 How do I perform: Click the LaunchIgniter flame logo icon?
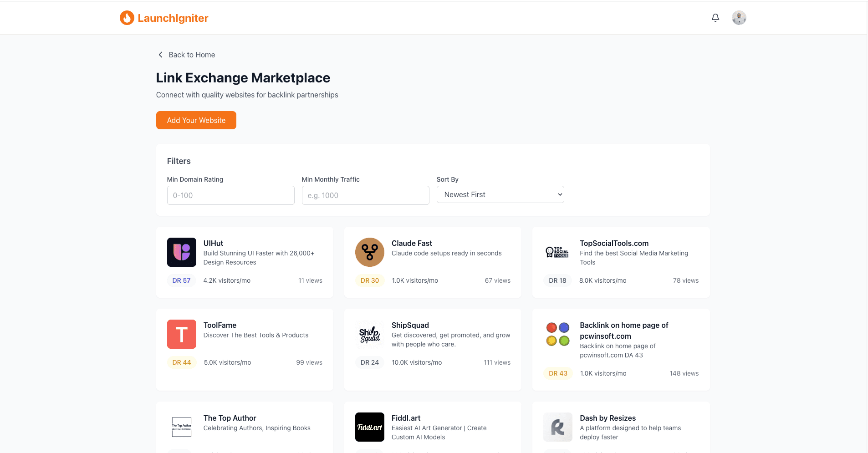(127, 18)
